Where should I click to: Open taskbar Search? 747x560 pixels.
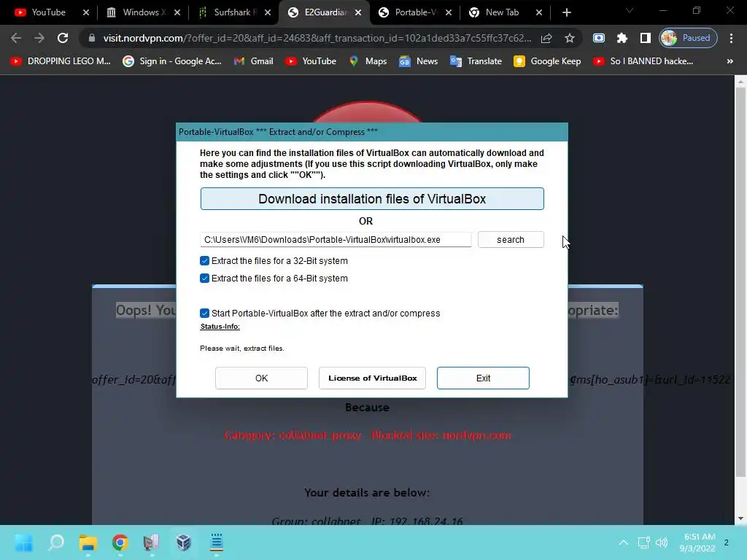click(56, 542)
